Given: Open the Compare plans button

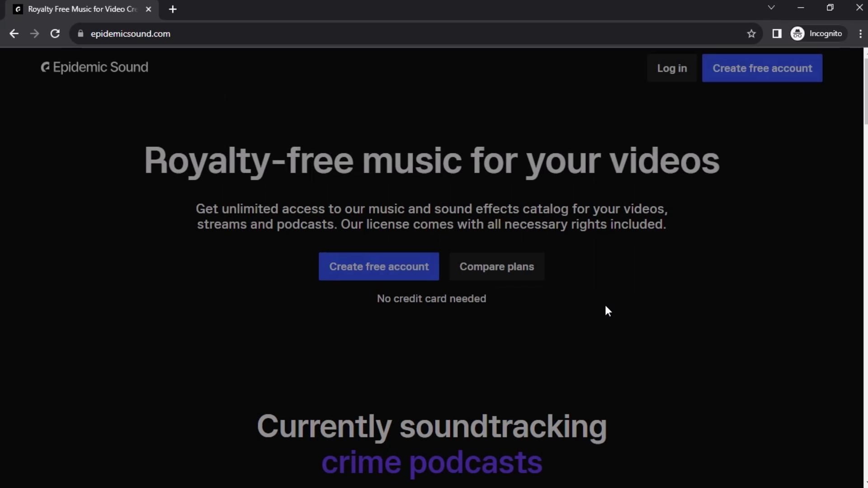Looking at the screenshot, I should coord(497,267).
